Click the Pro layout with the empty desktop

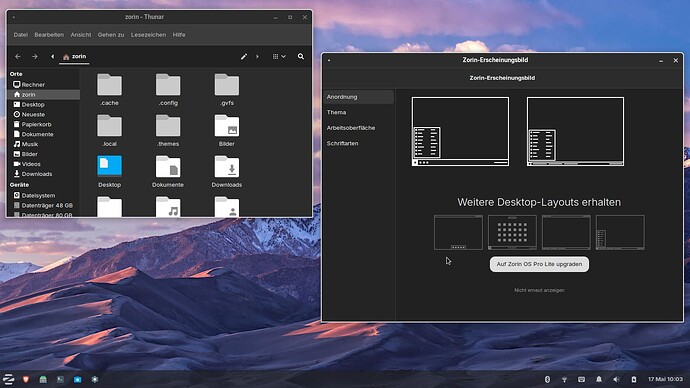tap(566, 233)
